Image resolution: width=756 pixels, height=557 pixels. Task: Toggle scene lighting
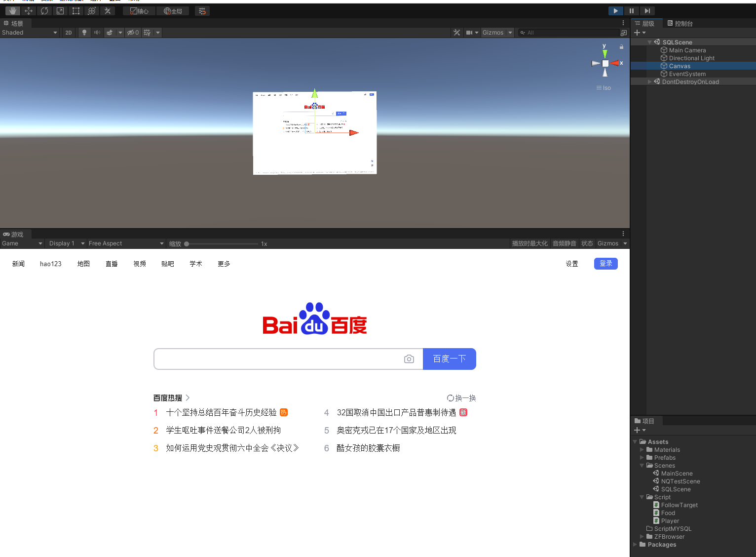[x=84, y=33]
